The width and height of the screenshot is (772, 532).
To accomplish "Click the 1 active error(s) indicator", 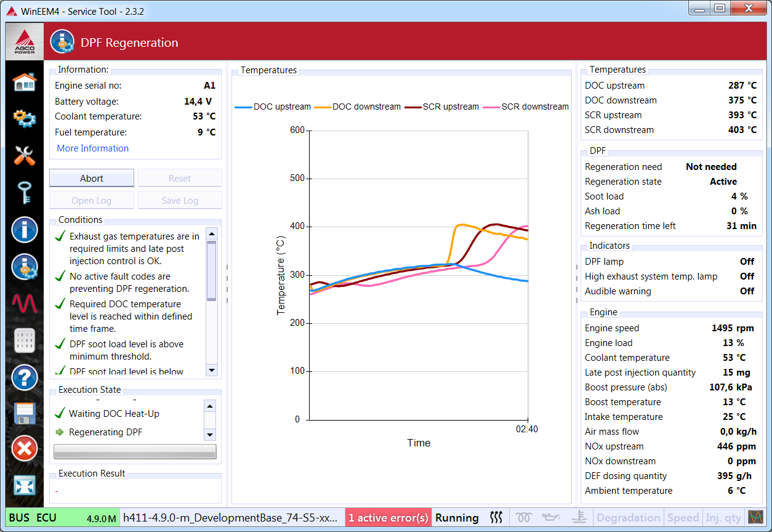I will pyautogui.click(x=388, y=518).
